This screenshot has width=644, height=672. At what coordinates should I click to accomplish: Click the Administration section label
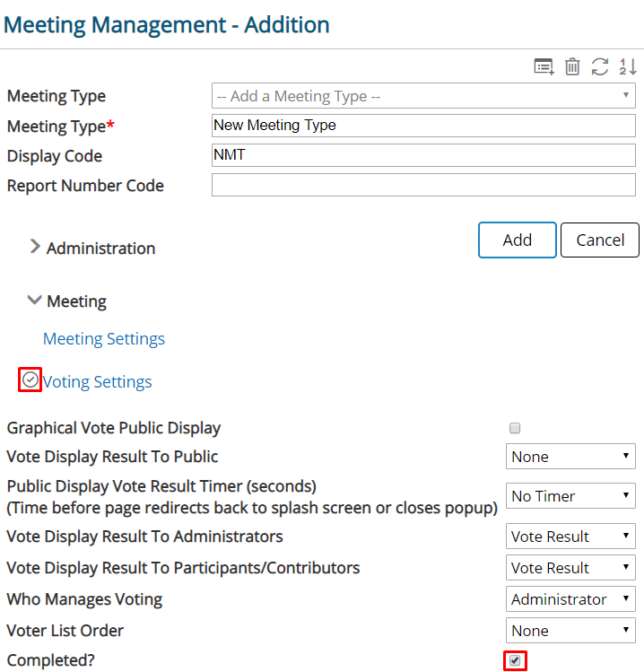(x=100, y=249)
